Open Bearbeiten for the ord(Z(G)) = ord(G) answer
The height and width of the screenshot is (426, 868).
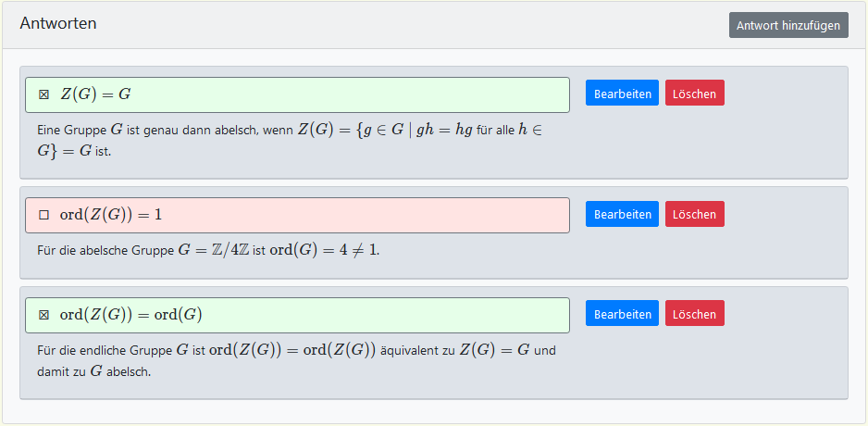coord(622,314)
